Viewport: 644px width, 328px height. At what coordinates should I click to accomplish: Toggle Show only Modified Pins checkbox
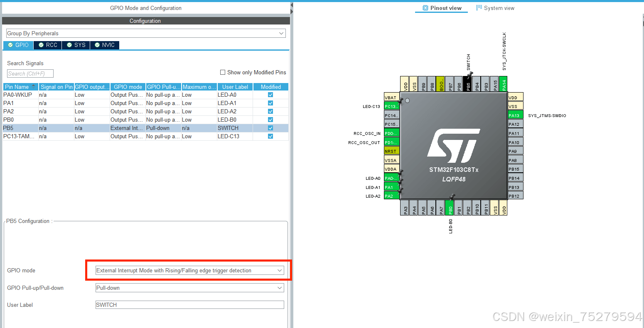(223, 72)
